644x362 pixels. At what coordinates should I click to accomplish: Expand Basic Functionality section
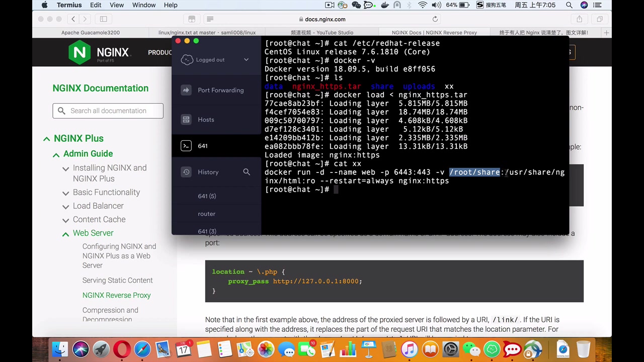coord(65,193)
